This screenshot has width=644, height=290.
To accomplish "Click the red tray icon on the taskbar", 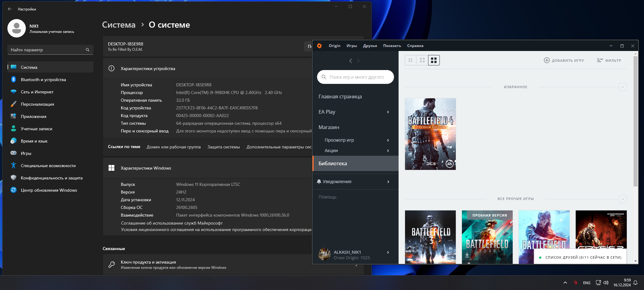I will 575,283.
